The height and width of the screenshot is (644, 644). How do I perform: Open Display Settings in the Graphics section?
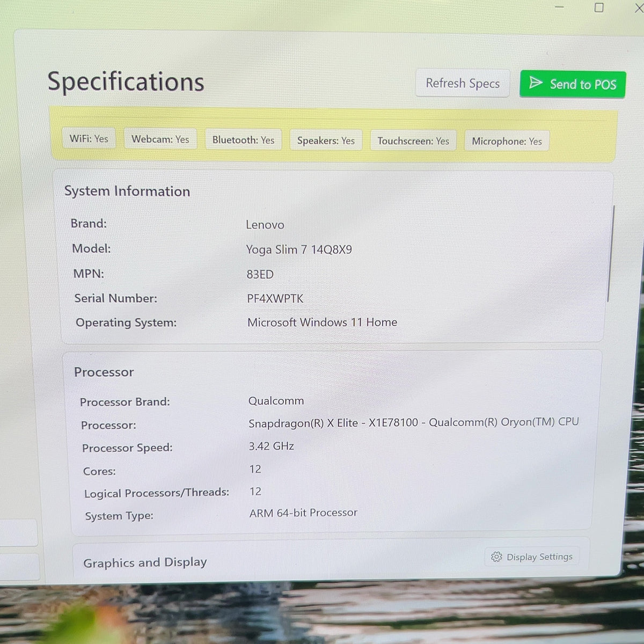click(x=532, y=557)
